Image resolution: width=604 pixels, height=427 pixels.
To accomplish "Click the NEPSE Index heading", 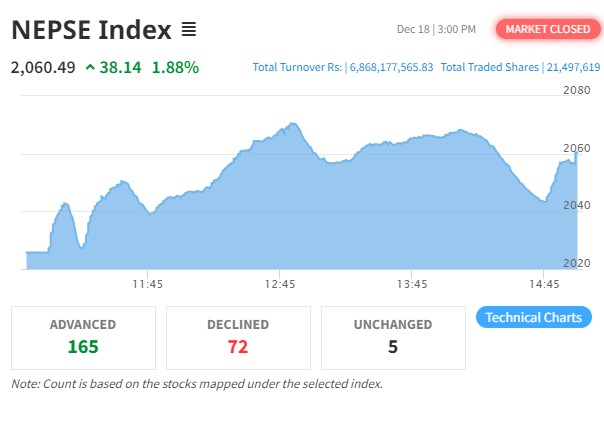I will point(92,30).
